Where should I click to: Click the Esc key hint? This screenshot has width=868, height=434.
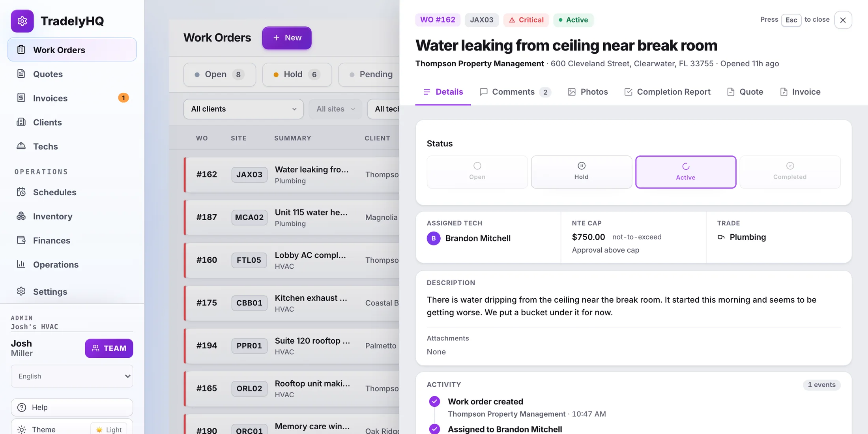(x=791, y=20)
